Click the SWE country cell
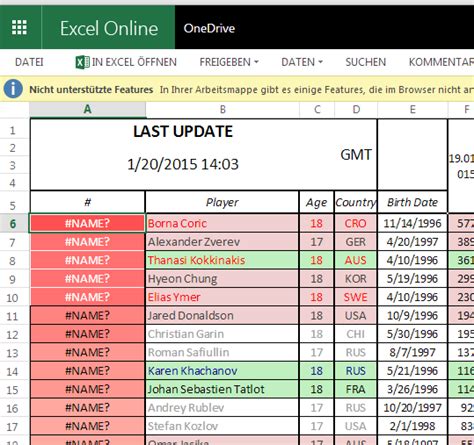The width and height of the screenshot is (474, 445). [x=356, y=297]
